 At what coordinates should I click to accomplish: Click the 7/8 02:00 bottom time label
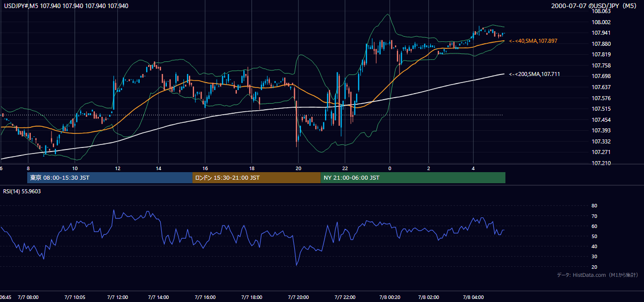[x=429, y=297]
